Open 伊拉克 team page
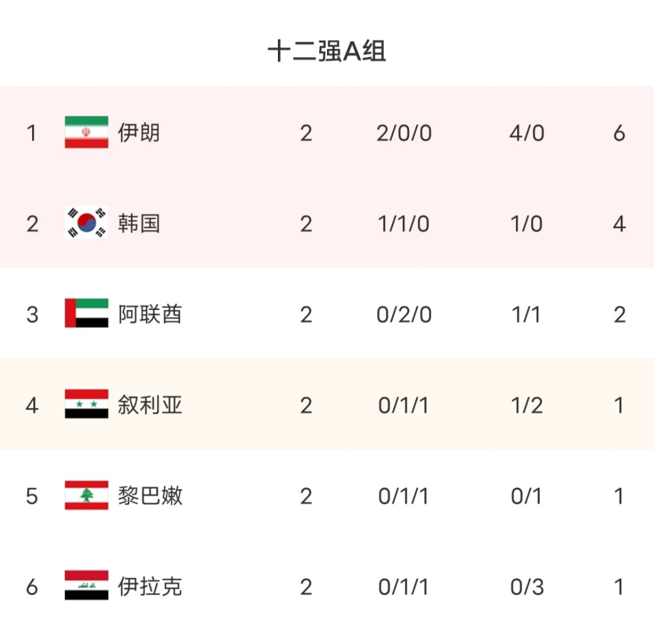This screenshot has height=644, width=654. coord(150,586)
